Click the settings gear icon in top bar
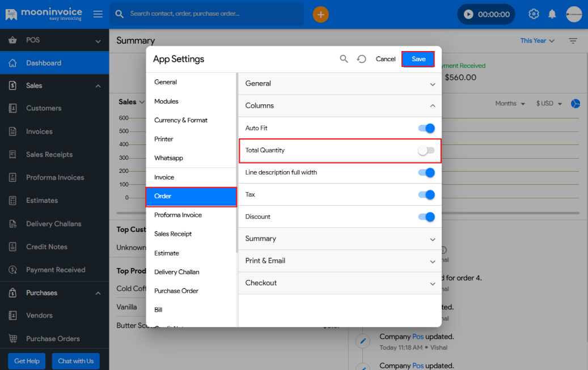The height and width of the screenshot is (370, 588). pyautogui.click(x=534, y=14)
